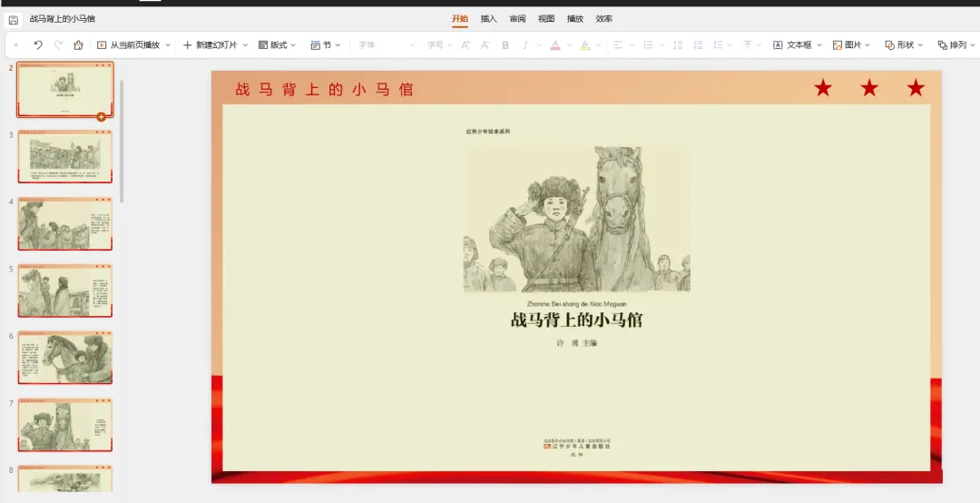Undo the last action
This screenshot has height=503, width=980.
(38, 45)
